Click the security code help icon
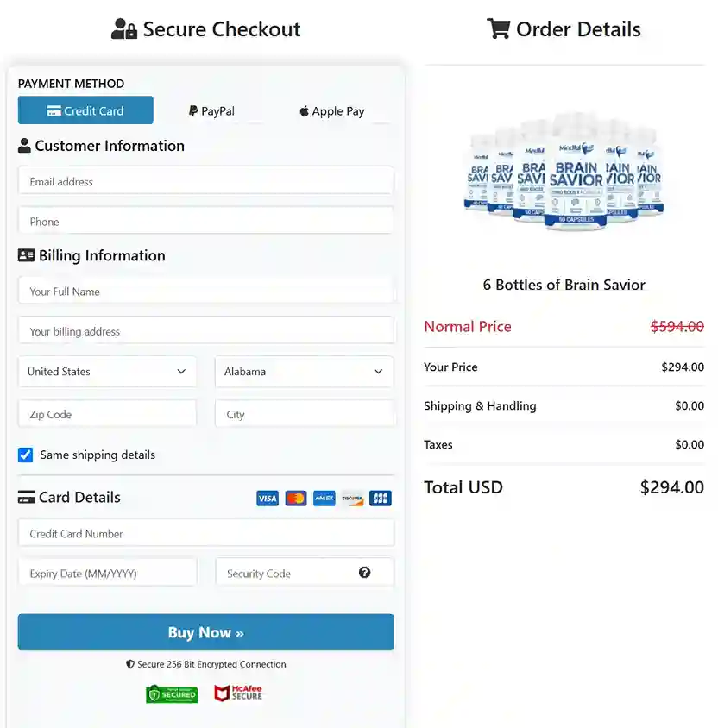Image resolution: width=718 pixels, height=728 pixels. pos(364,572)
